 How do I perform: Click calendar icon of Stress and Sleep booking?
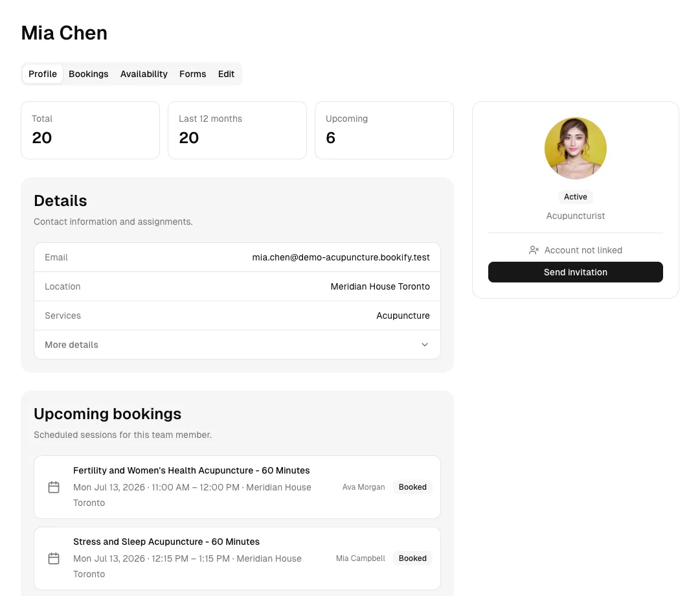coord(54,558)
